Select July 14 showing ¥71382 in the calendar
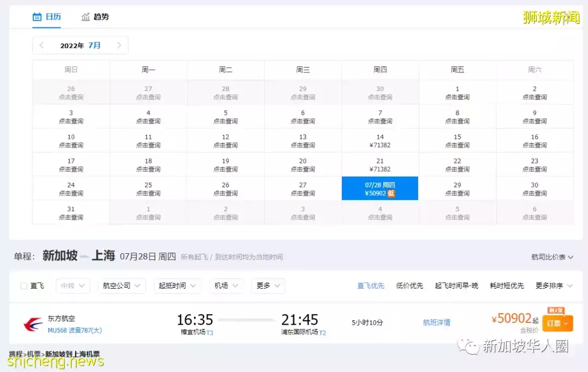Image resolution: width=588 pixels, height=372 pixels. [x=379, y=142]
